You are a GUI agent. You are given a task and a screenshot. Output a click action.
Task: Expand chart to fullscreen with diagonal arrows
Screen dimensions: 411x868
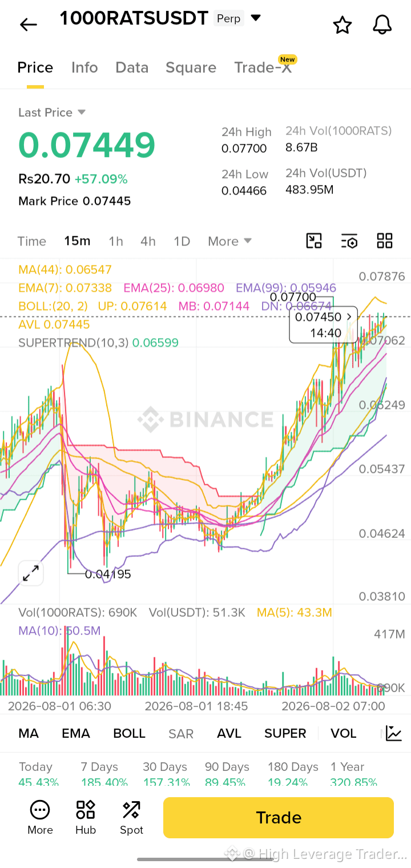[x=31, y=573]
